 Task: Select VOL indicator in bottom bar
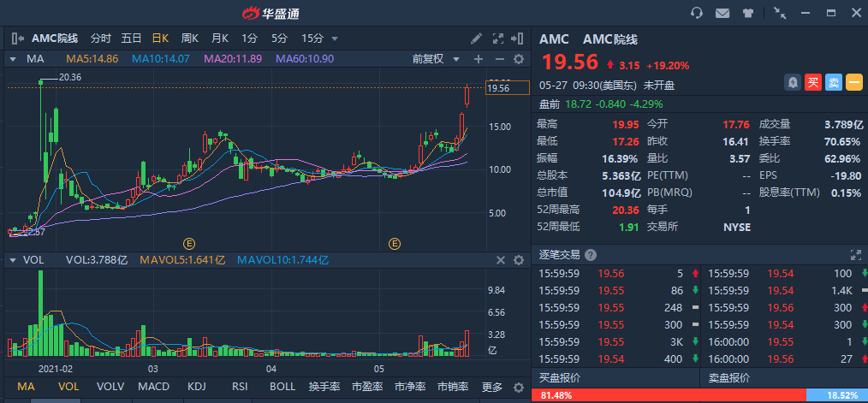pos(68,387)
